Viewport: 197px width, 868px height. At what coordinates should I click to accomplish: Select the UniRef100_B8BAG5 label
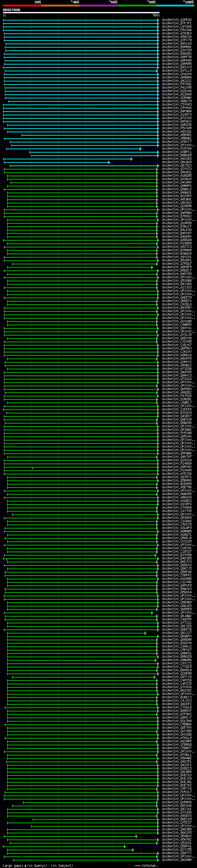click(x=177, y=155)
